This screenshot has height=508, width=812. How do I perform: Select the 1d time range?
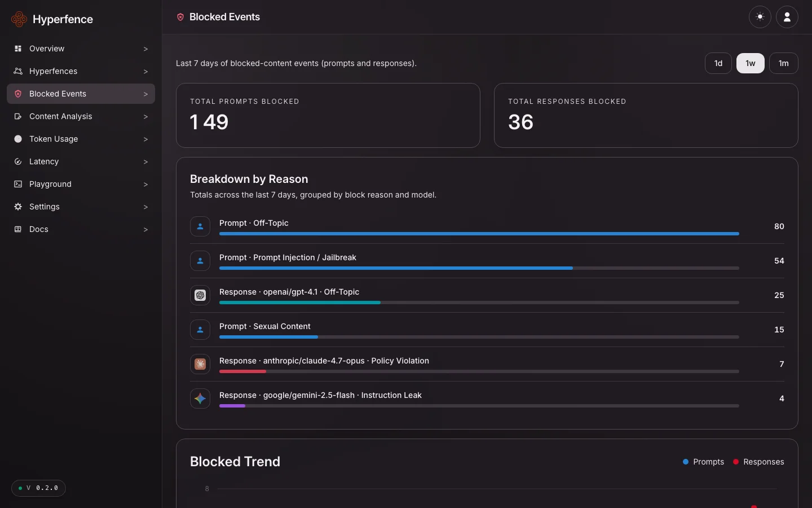pos(718,63)
